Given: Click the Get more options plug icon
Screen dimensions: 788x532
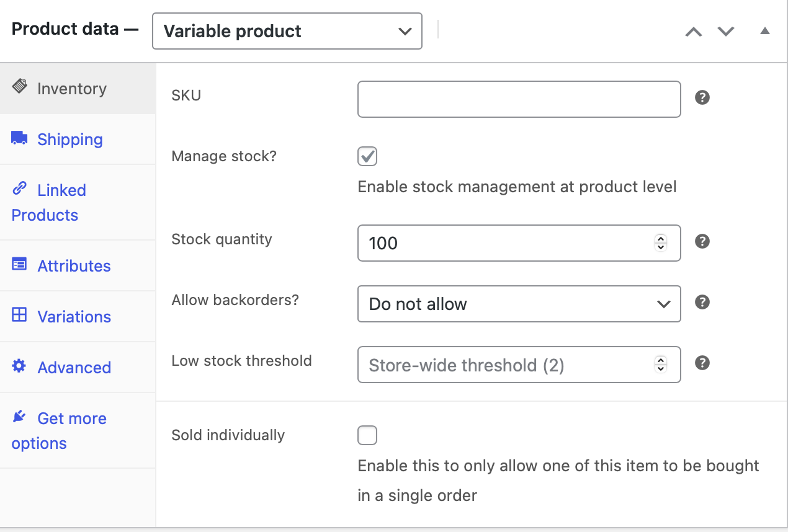Looking at the screenshot, I should [x=20, y=417].
